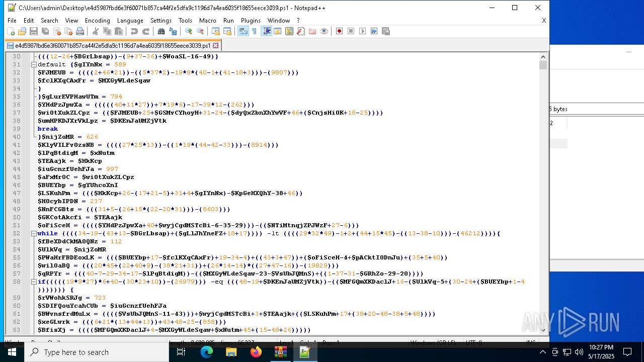Screen dimensions: 644x362
Task: Collapse the default block fold marker line 31
Action: click(x=34, y=64)
